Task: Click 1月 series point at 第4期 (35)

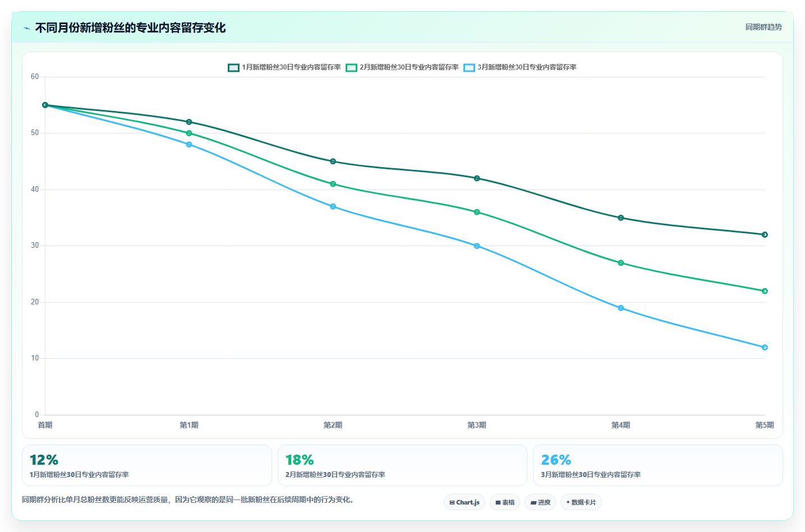Action: [621, 218]
